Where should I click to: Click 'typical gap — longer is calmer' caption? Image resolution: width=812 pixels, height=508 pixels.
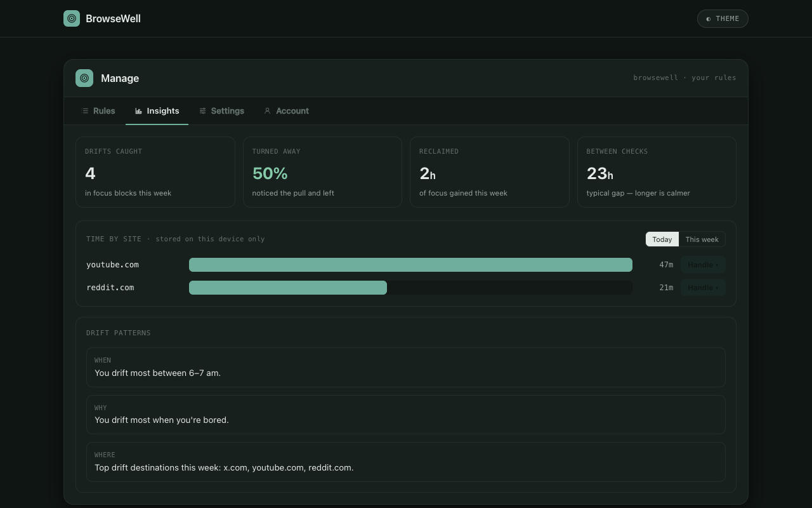tap(638, 193)
